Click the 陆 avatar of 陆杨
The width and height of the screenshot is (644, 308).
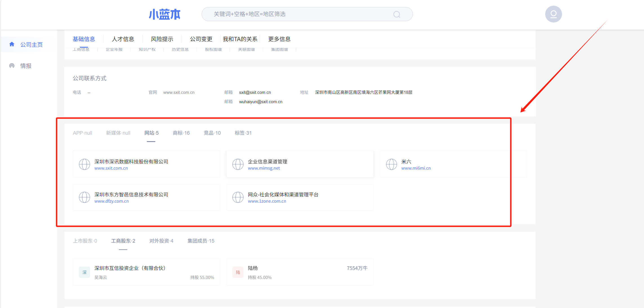(238, 272)
